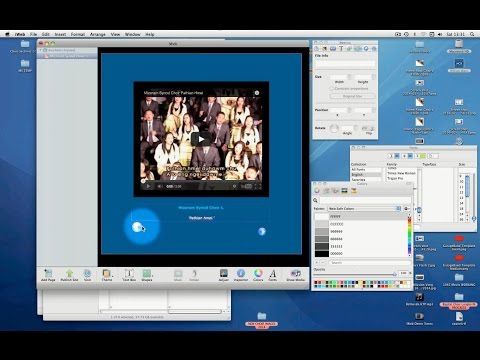Screen dimensions: 480x360
Task: Select the color palettes mode in Colors
Action: pyautogui.click(x=335, y=191)
